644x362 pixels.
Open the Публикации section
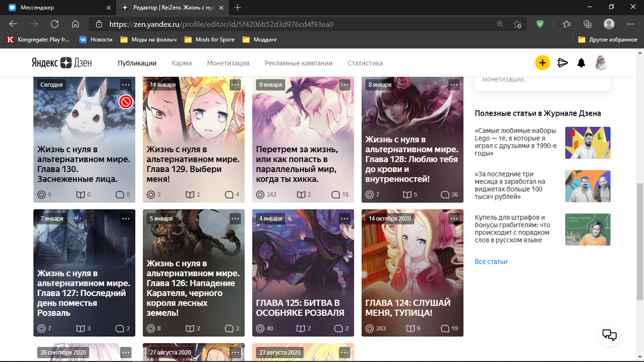(137, 63)
